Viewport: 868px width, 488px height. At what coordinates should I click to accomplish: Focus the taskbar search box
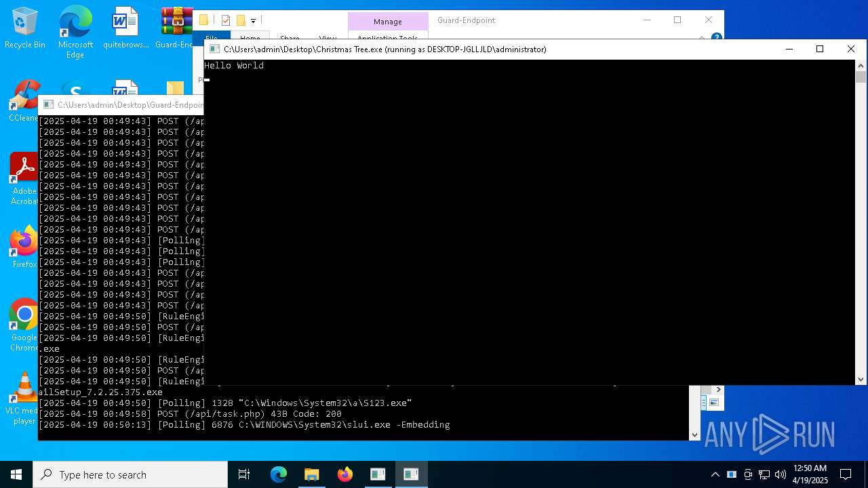click(130, 474)
